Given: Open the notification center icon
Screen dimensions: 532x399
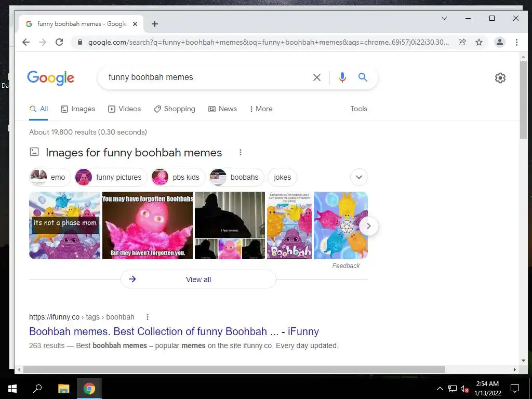Looking at the screenshot, I should click(515, 389).
